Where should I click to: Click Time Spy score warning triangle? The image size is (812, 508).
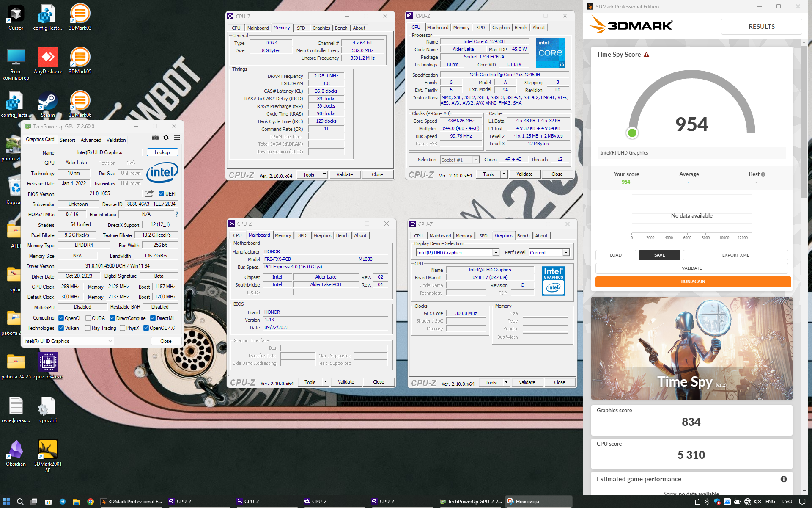(646, 55)
